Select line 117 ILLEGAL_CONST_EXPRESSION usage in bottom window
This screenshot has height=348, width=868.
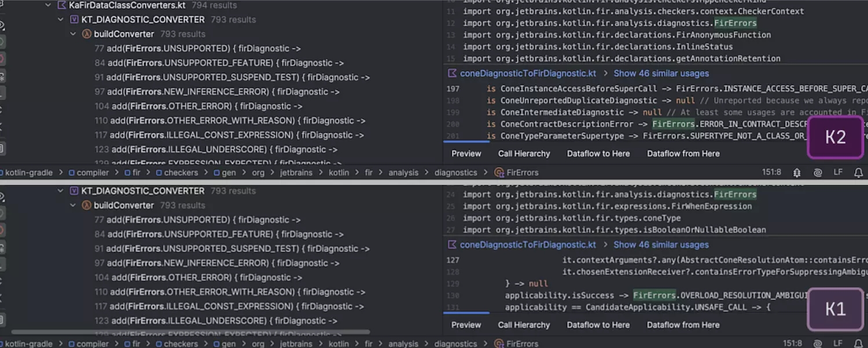tap(229, 306)
